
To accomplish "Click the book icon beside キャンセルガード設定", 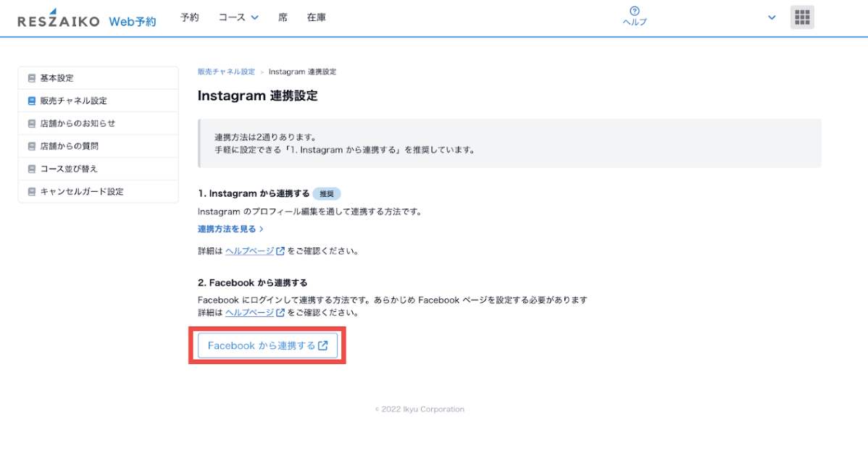I will pos(31,192).
